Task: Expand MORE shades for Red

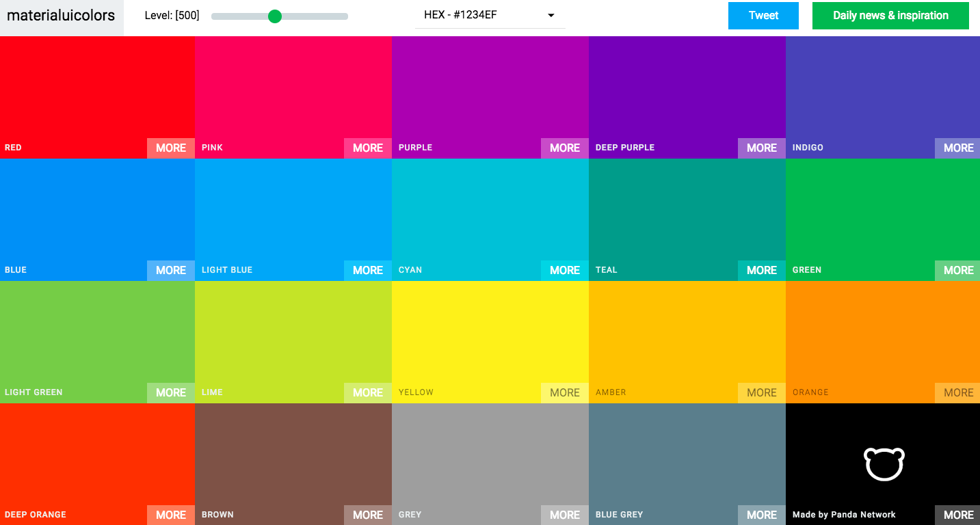Action: coord(170,148)
